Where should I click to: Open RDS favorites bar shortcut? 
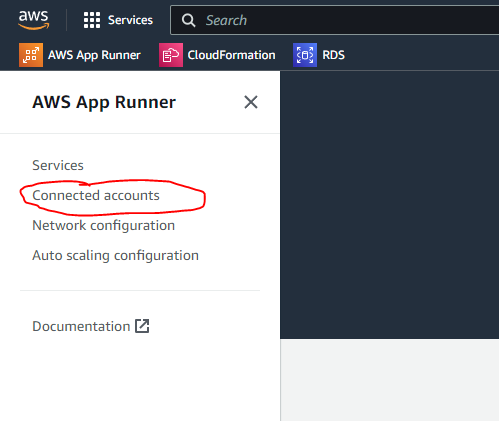tap(319, 55)
